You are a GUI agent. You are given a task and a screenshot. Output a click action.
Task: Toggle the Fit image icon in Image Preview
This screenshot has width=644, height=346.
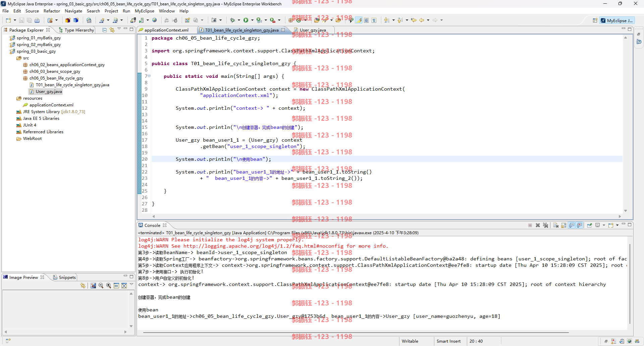124,286
